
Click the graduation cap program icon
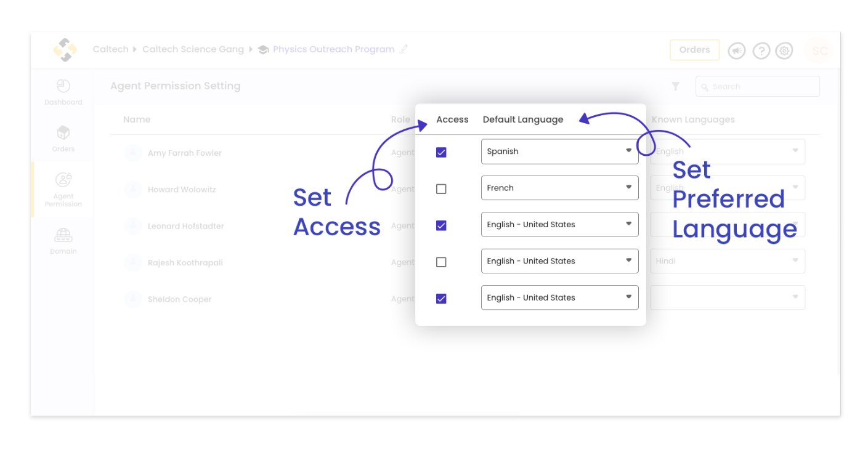[263, 50]
